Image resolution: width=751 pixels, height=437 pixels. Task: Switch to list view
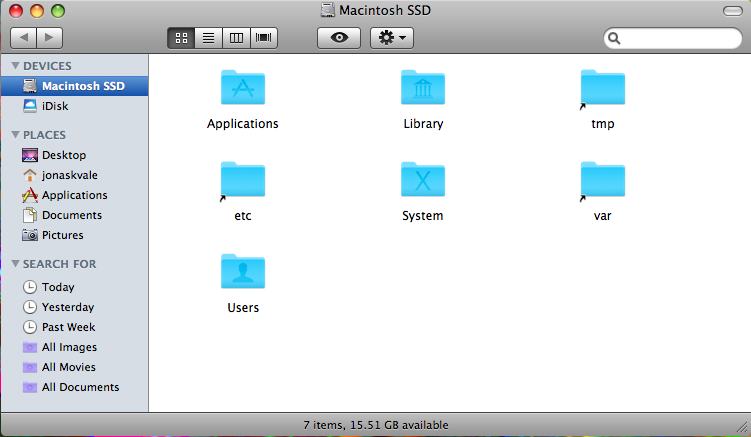(x=208, y=38)
